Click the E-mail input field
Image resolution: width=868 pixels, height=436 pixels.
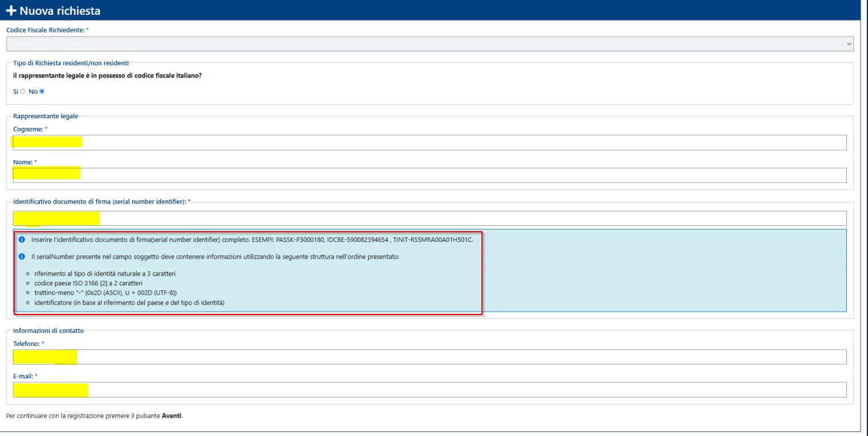(429, 390)
